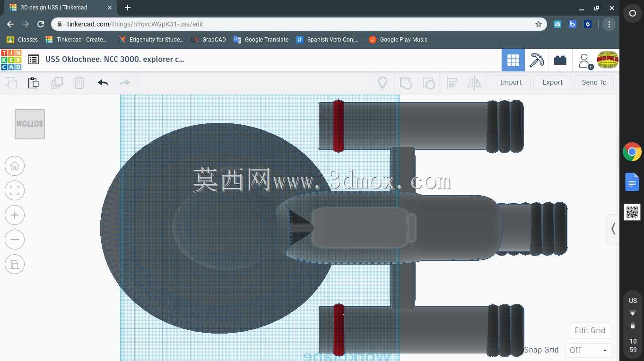Image resolution: width=644 pixels, height=361 pixels.
Task: Open the Google Play Music bookmark
Action: [398, 40]
